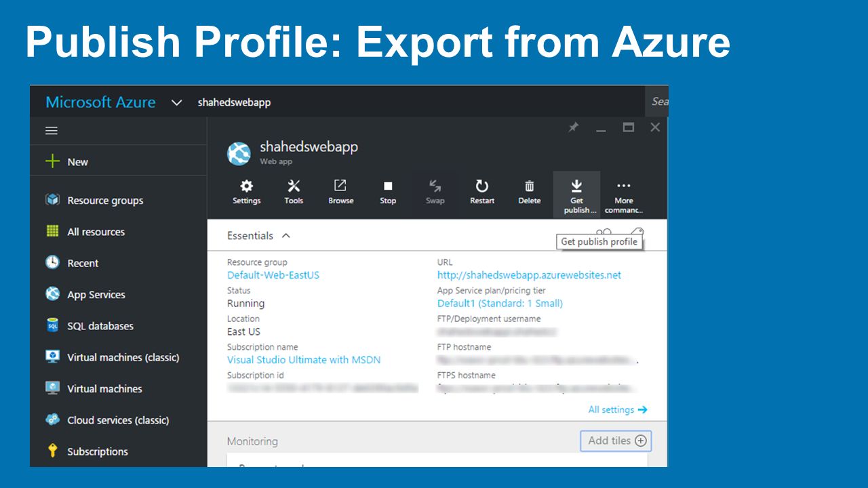
Task: Click the shahedswebapp breadcrumb in top bar
Action: point(234,102)
